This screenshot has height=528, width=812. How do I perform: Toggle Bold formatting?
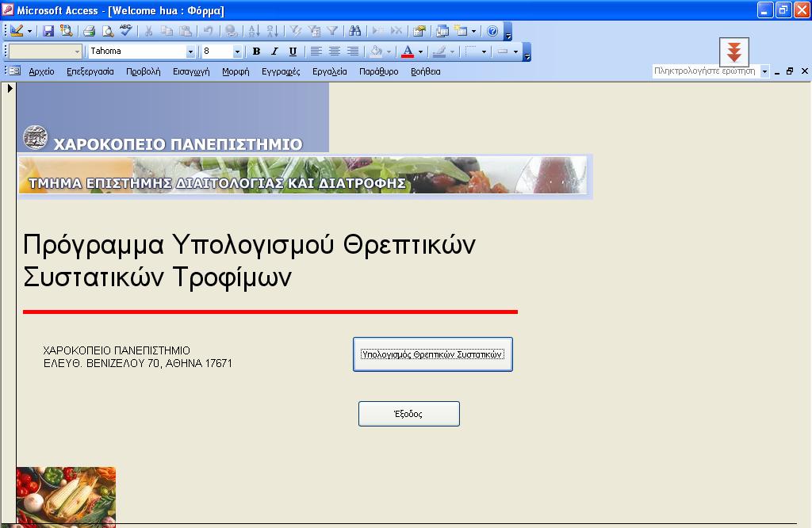256,52
